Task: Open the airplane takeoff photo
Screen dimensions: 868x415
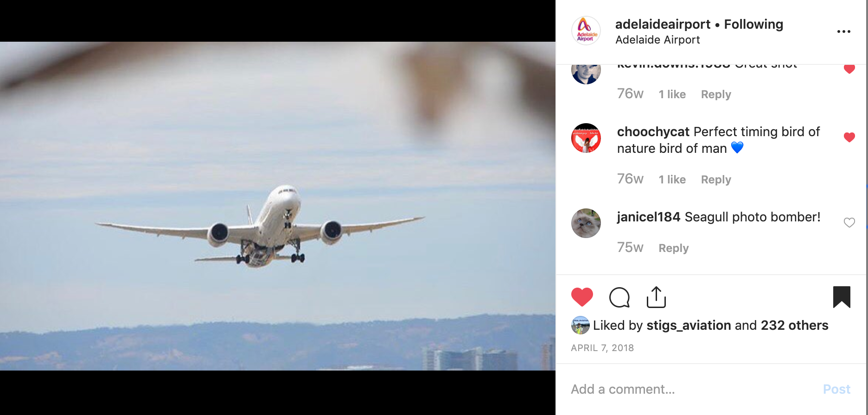Action: coord(278,206)
